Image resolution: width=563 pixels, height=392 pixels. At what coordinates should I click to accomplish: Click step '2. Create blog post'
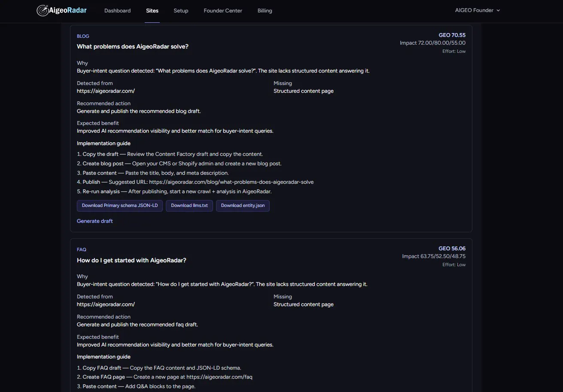(179, 164)
